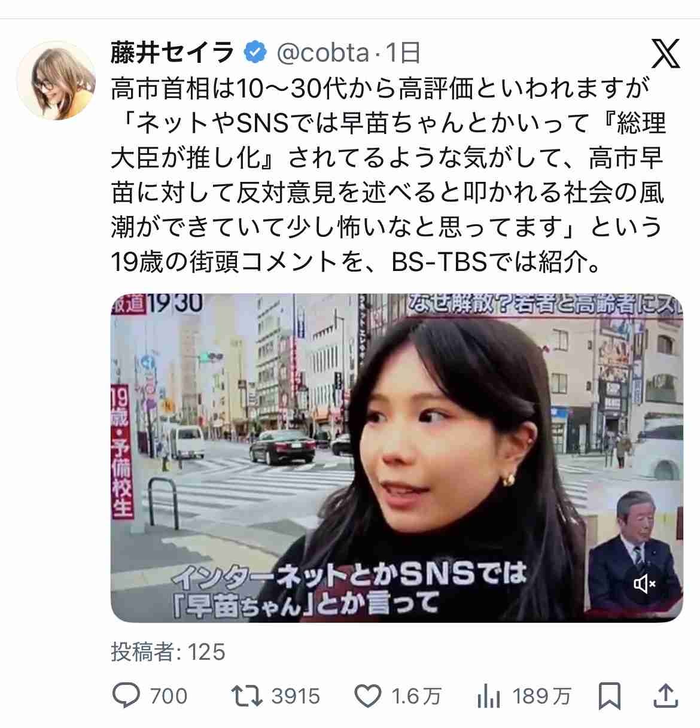Image resolution: width=700 pixels, height=728 pixels.
Task: Open the 投稿者: 125 label under the video
Action: click(x=168, y=652)
